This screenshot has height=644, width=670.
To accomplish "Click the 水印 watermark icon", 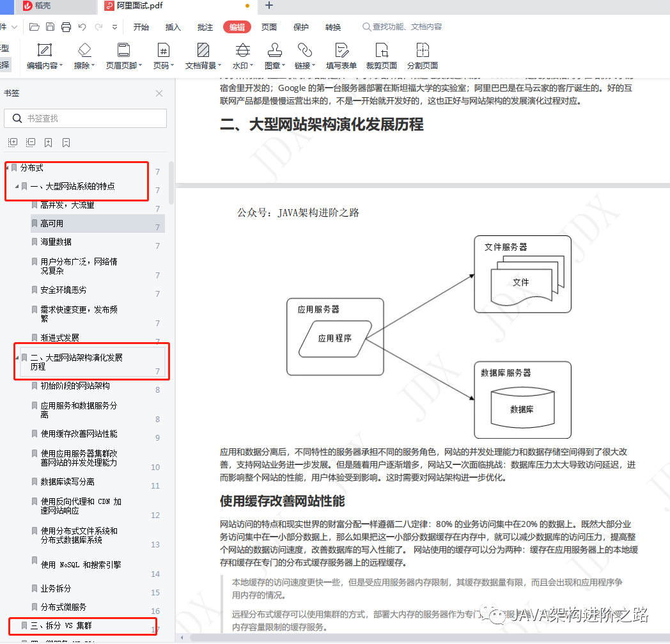I will coord(242,56).
